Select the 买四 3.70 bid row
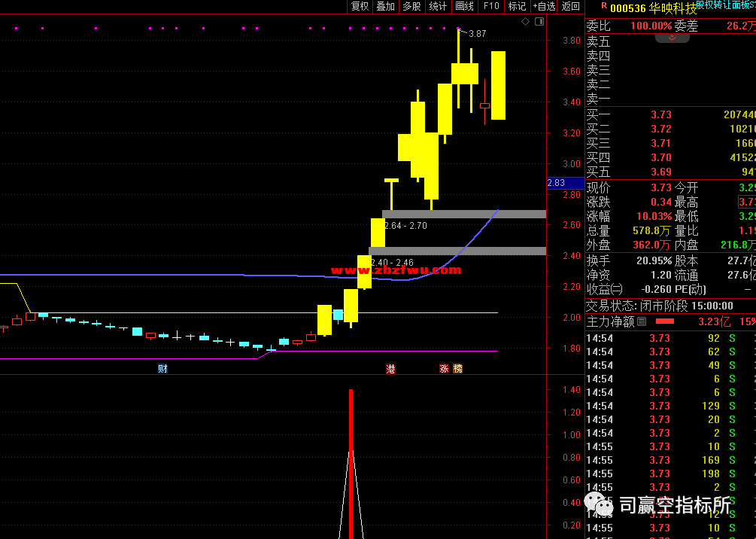 [671, 157]
